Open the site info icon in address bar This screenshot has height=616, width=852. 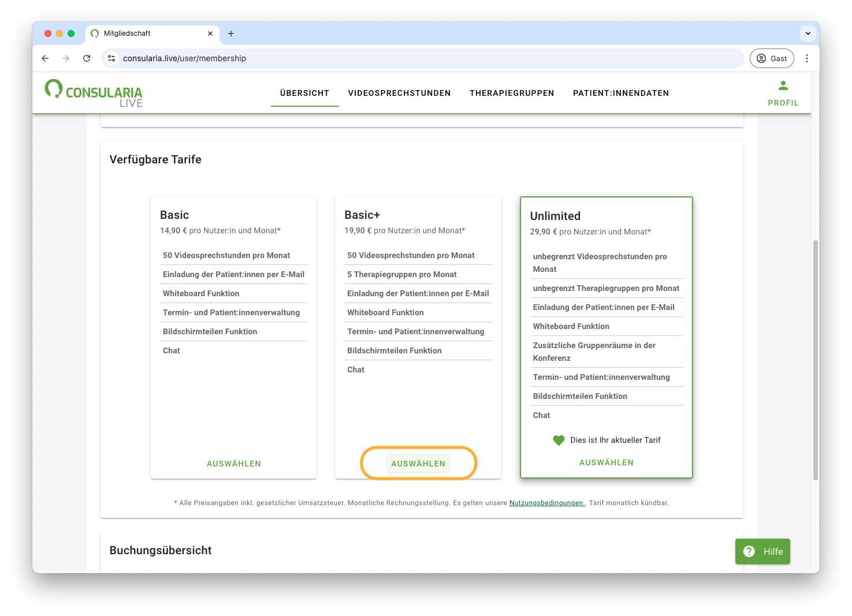click(112, 58)
